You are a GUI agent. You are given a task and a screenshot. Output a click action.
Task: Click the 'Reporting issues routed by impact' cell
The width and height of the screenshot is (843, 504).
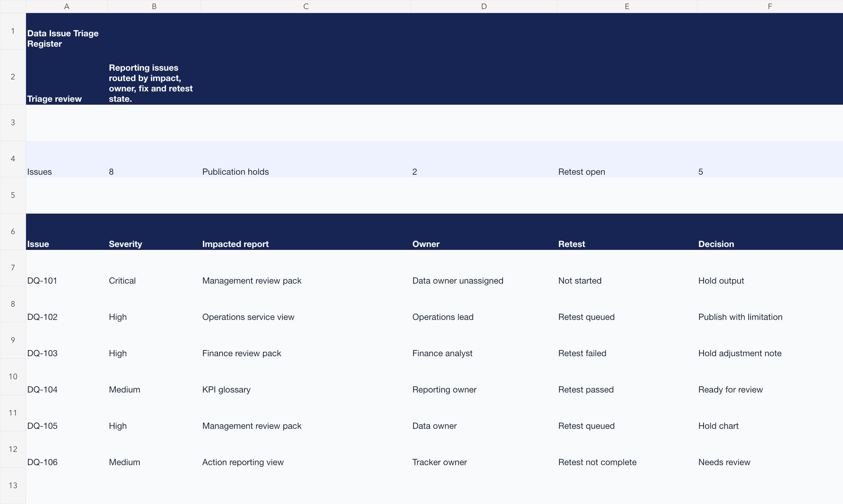(x=154, y=77)
